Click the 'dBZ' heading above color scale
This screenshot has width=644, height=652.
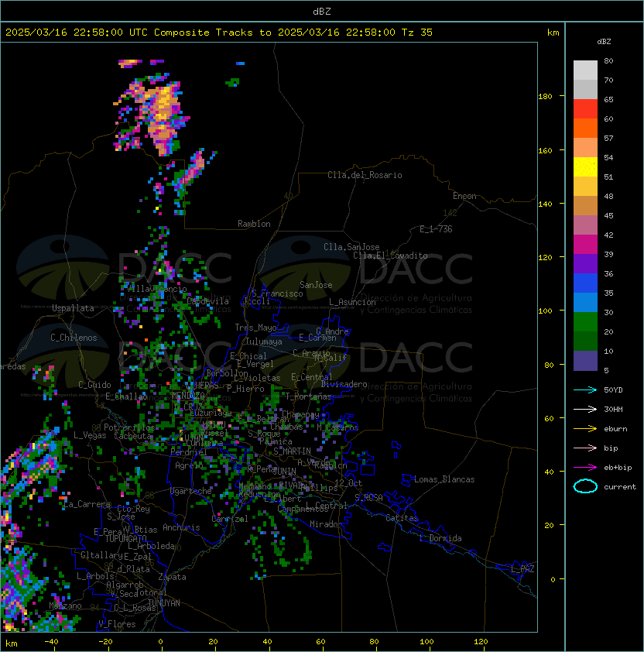(604, 42)
